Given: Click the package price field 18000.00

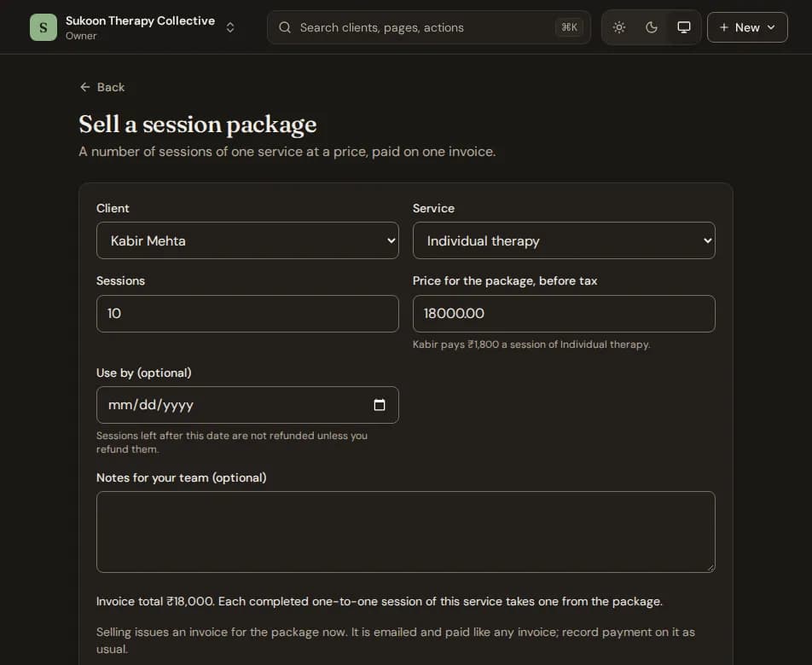Looking at the screenshot, I should pyautogui.click(x=564, y=314).
